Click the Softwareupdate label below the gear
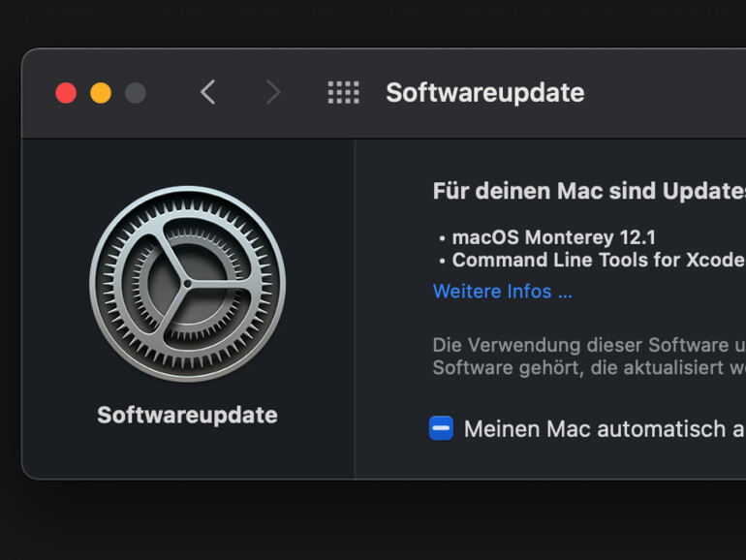The image size is (746, 560). point(187,415)
